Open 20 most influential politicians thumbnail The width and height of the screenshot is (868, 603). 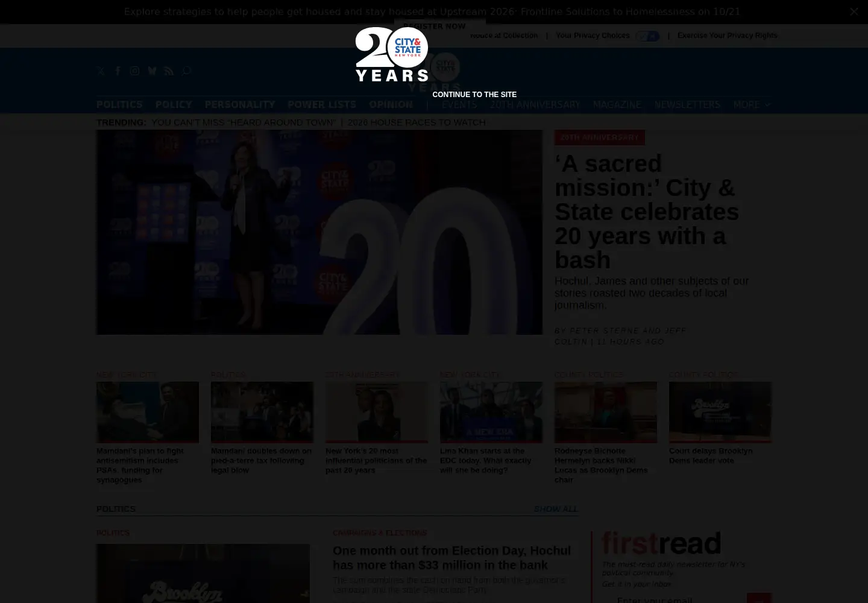pos(377,412)
